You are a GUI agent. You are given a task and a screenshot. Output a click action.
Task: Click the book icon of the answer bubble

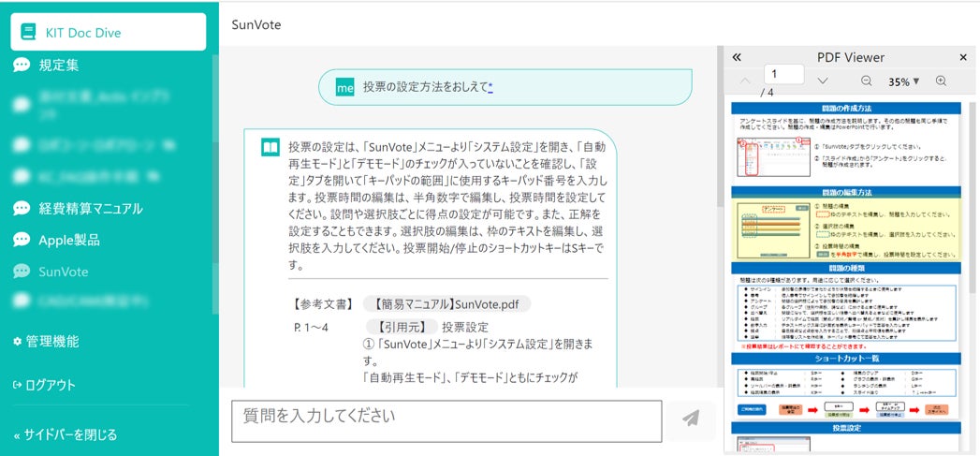pos(271,148)
